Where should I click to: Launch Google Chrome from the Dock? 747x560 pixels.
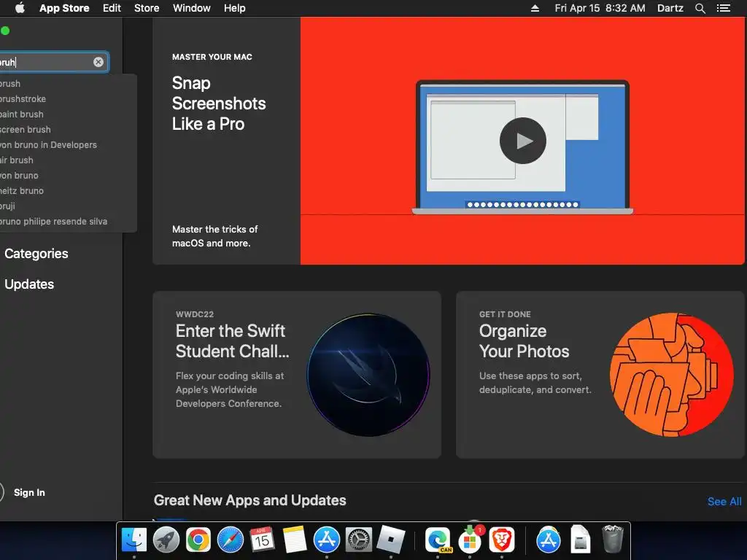(198, 540)
